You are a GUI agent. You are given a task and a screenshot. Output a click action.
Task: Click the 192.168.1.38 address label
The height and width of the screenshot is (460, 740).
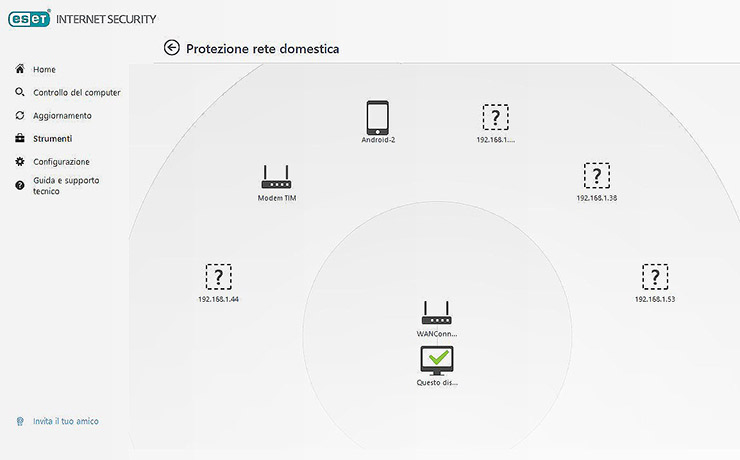(x=597, y=198)
